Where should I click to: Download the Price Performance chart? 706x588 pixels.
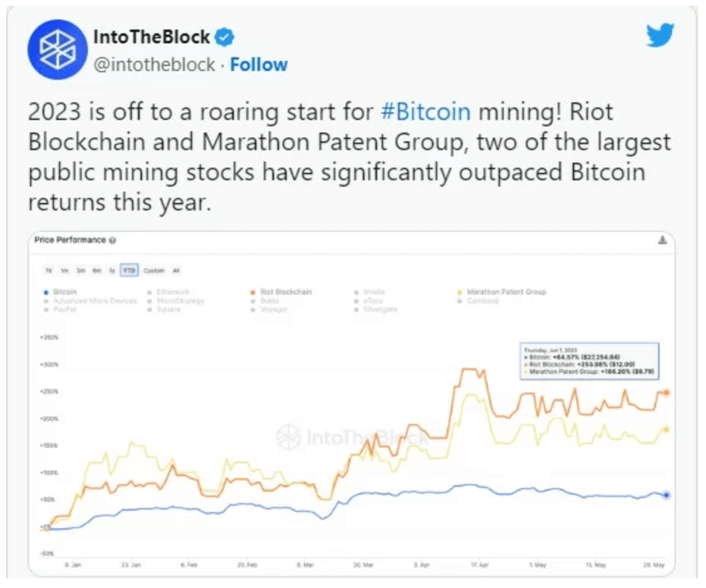coord(662,239)
